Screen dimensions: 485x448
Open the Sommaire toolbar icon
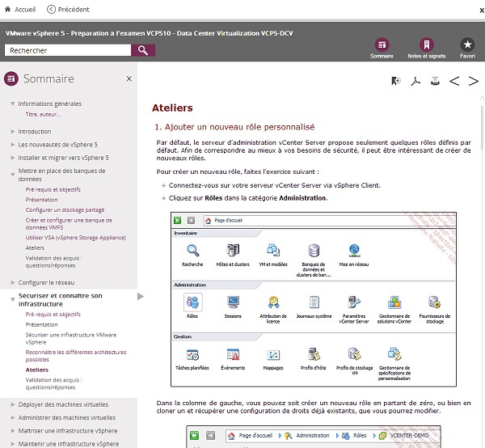click(382, 48)
